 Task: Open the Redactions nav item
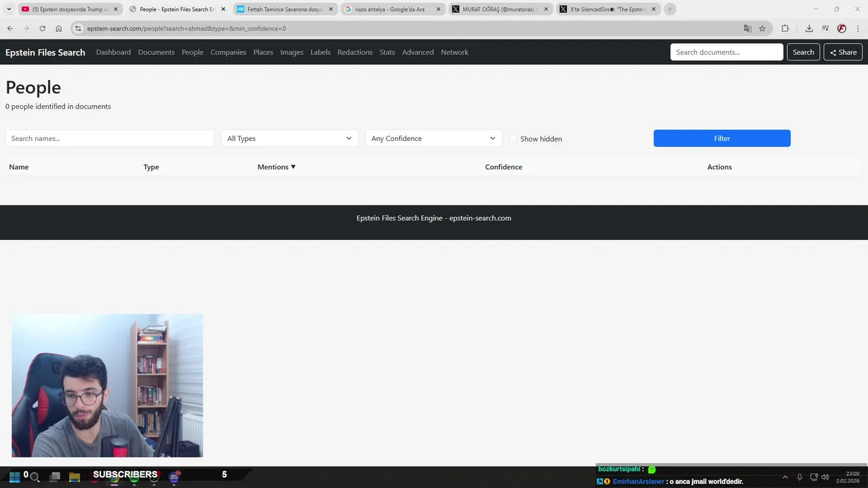355,52
